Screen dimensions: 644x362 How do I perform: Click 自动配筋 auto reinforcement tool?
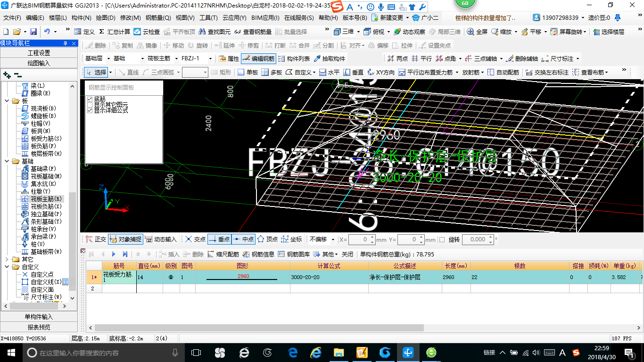pos(503,72)
